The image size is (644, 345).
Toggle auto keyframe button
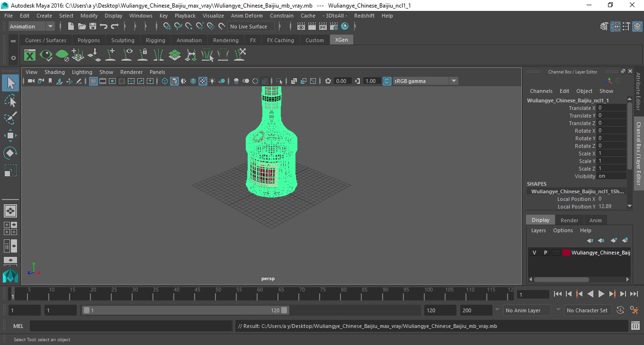pyautogui.click(x=621, y=310)
